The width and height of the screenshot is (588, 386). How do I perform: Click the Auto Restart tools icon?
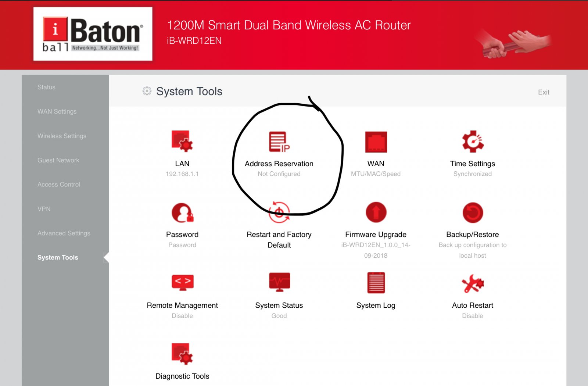tap(473, 283)
